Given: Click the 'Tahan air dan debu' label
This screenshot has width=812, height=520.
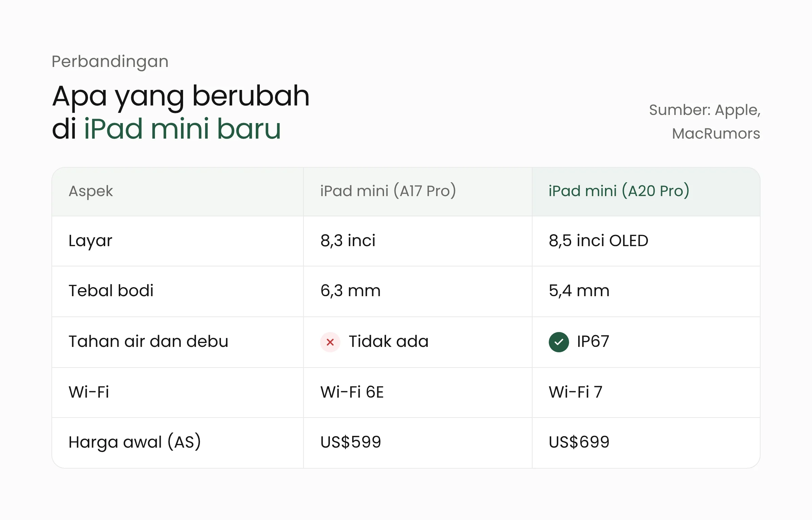Looking at the screenshot, I should pos(148,341).
